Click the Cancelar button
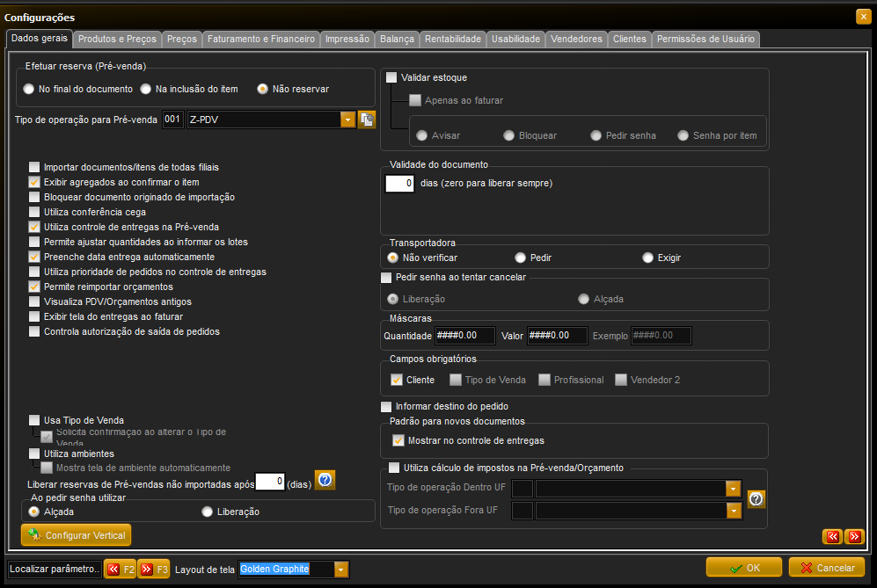The width and height of the screenshot is (877, 588). click(x=827, y=567)
